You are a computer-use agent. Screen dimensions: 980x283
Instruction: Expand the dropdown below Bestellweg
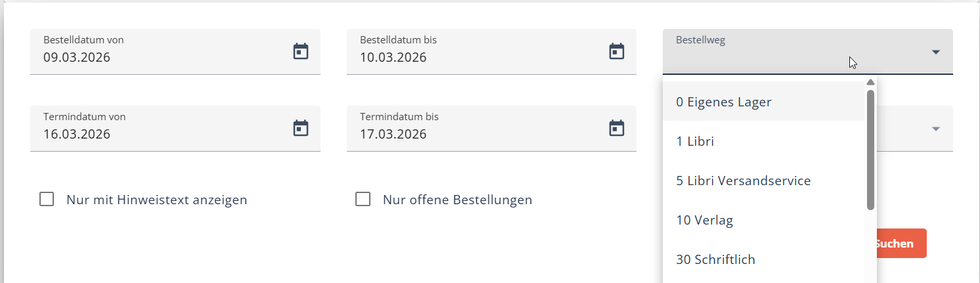click(x=936, y=129)
